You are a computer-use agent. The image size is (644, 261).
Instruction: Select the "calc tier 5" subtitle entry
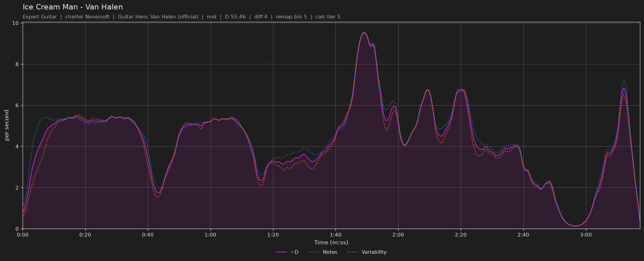(328, 17)
